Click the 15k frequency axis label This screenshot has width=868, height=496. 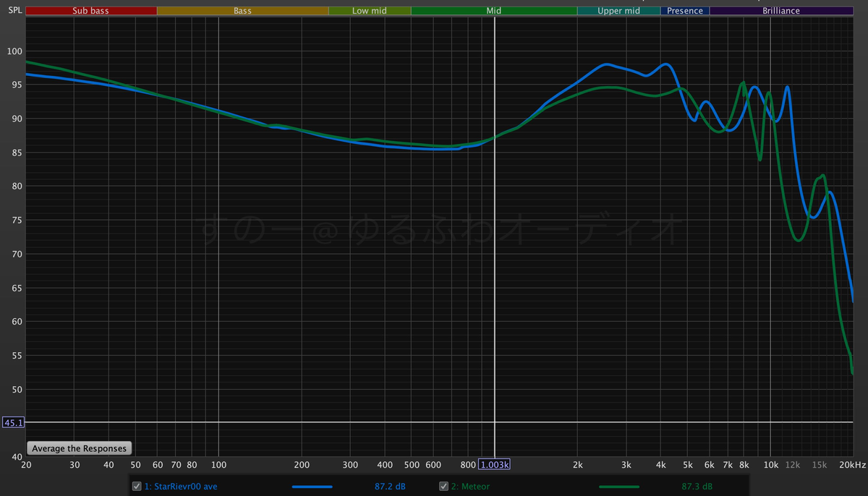[x=819, y=464]
